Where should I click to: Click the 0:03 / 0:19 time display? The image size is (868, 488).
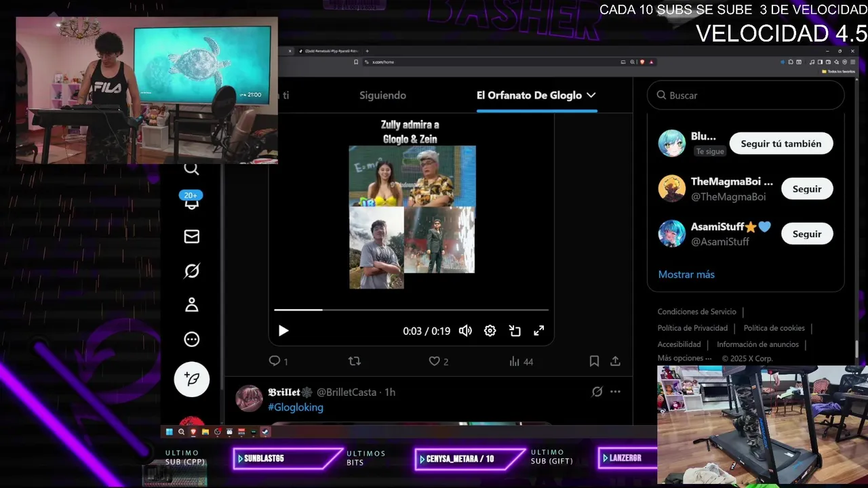[x=427, y=331]
